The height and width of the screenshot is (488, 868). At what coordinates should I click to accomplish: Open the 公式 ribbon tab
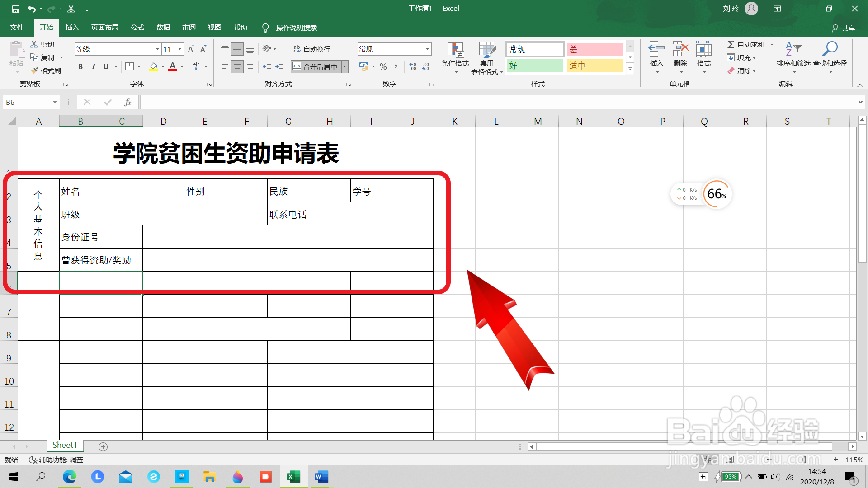tap(137, 28)
